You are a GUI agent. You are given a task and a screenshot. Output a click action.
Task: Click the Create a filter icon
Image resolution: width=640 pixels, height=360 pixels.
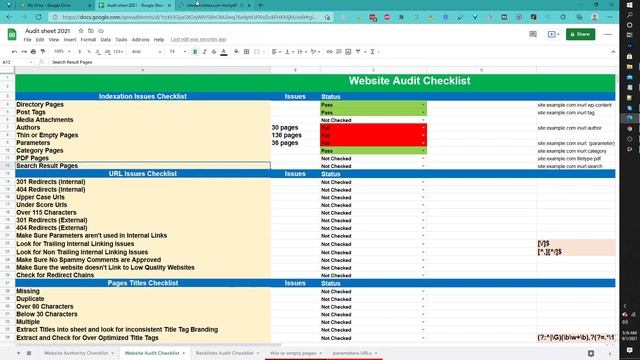click(x=358, y=52)
